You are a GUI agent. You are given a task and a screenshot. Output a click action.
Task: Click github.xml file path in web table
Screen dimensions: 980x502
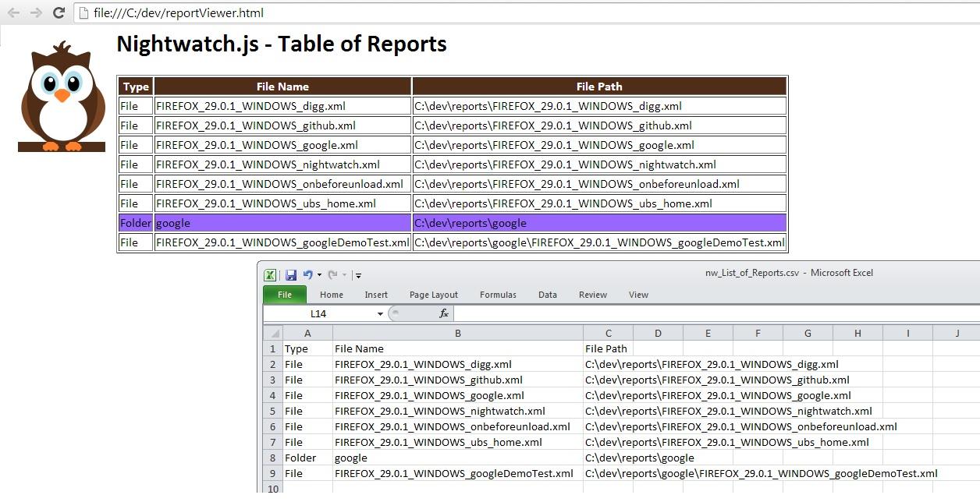(x=599, y=125)
